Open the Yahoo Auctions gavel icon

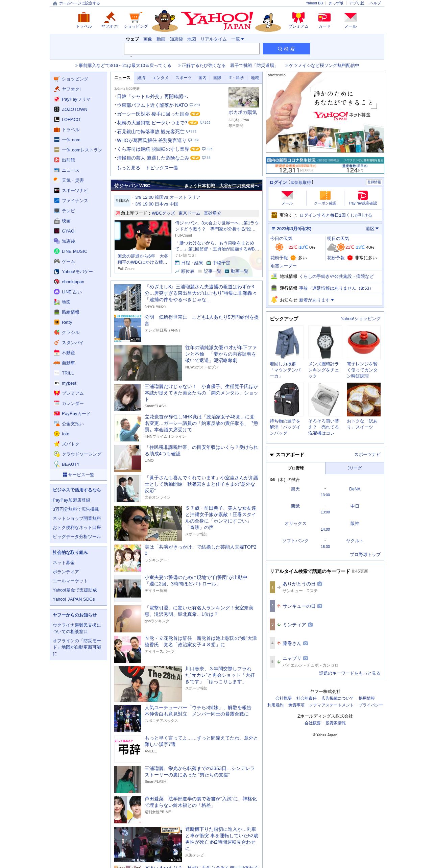[110, 18]
